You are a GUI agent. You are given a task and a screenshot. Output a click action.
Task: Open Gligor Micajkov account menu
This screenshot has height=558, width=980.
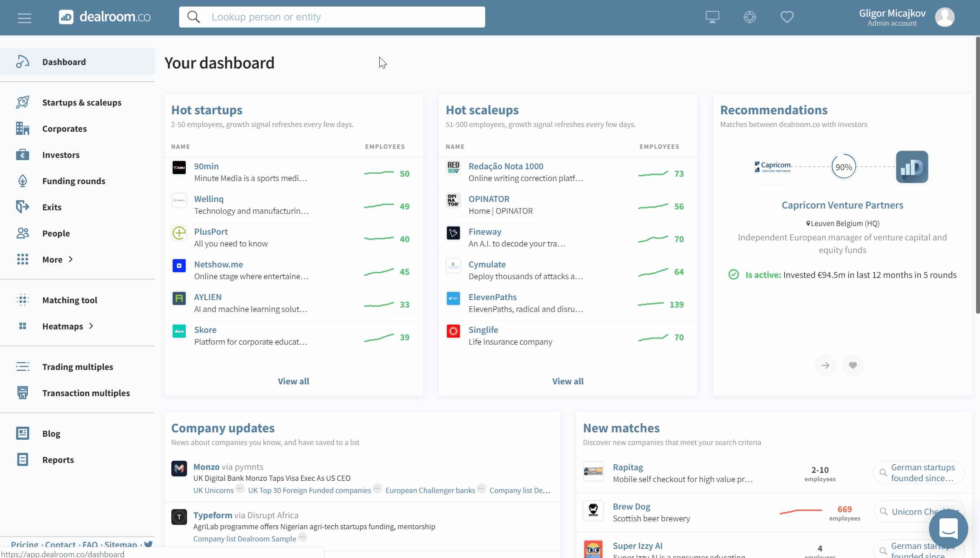coord(892,17)
